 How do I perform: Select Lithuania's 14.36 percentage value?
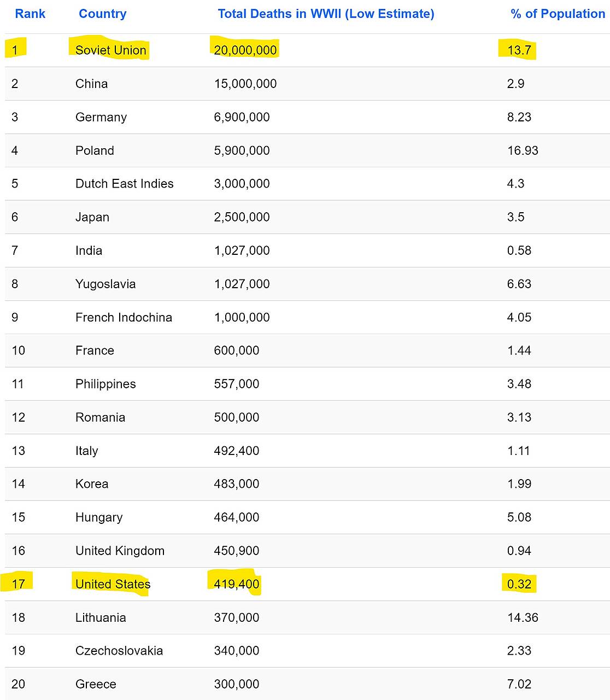[x=523, y=617]
